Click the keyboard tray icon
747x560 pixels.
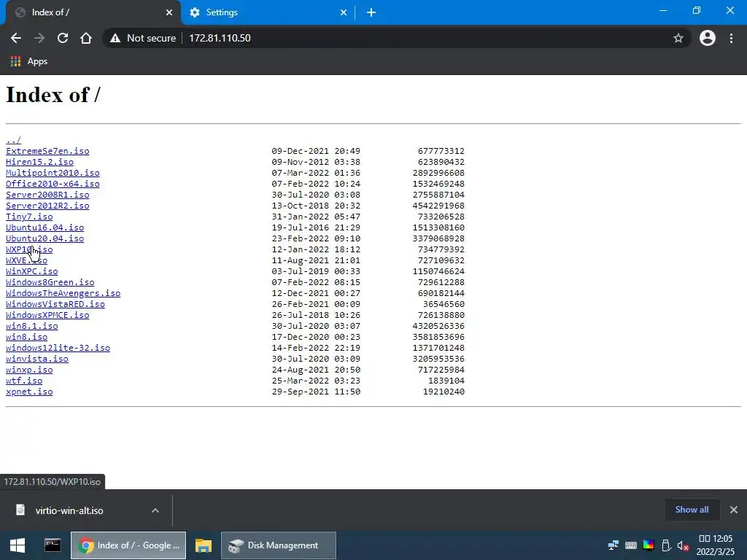[631, 545]
